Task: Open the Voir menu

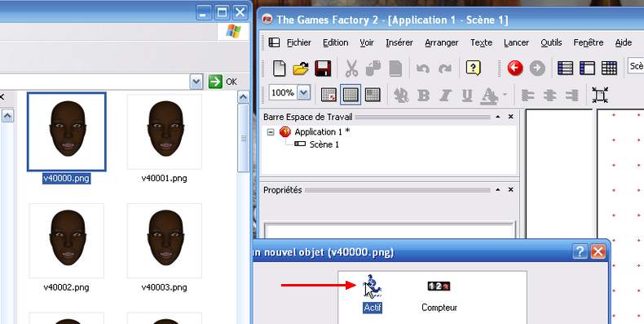Action: coord(367,42)
